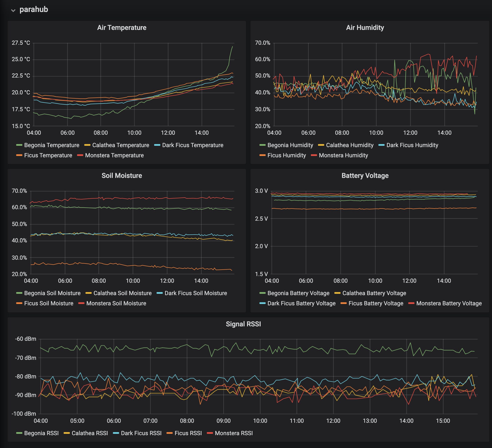Toggle Ficus Soil Moisture series visibility
The height and width of the screenshot is (448, 492).
49,303
